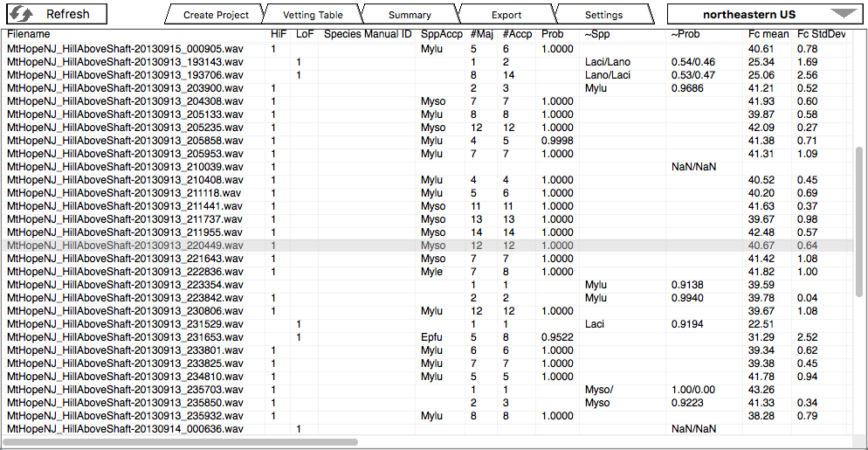
Task: Switch to the Create Project tab
Action: tap(216, 15)
